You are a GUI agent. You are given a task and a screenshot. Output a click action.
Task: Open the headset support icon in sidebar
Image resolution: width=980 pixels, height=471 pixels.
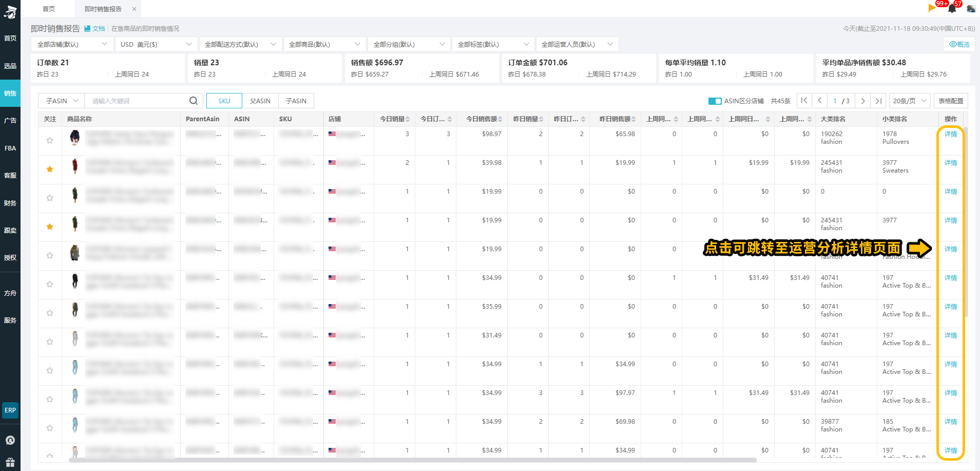point(10,440)
